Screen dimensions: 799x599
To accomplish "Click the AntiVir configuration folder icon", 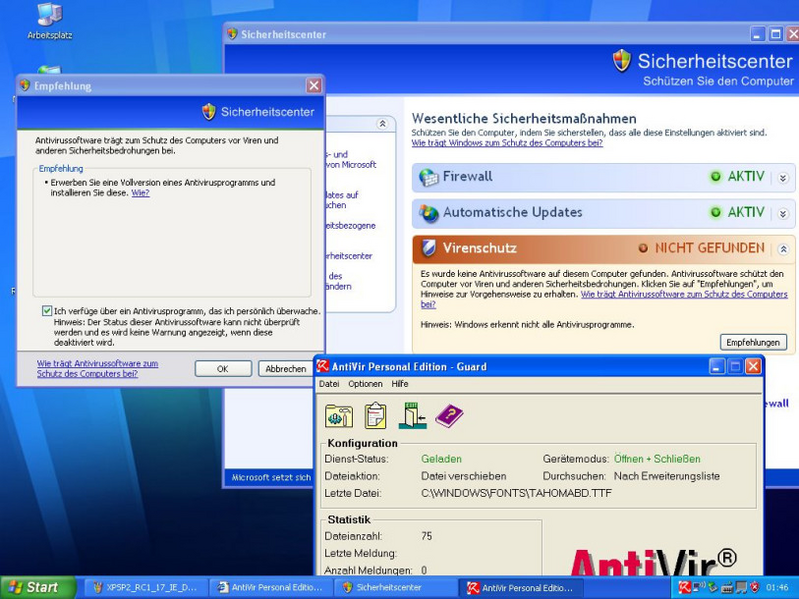I will pyautogui.click(x=339, y=416).
